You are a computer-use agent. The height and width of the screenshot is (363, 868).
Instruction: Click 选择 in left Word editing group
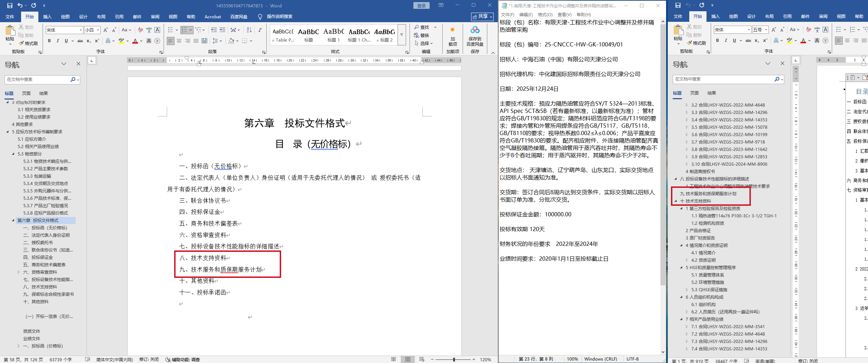[x=424, y=44]
